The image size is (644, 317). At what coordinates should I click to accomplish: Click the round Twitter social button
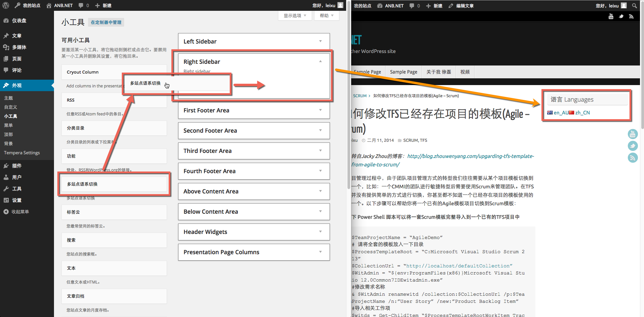pyautogui.click(x=633, y=146)
